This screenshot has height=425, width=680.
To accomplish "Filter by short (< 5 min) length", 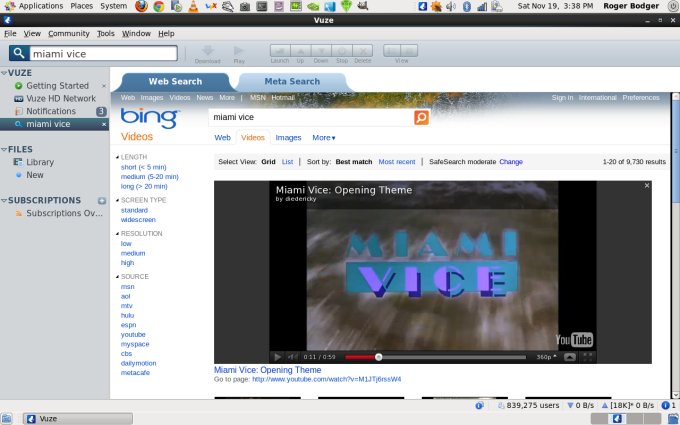I will pyautogui.click(x=144, y=167).
